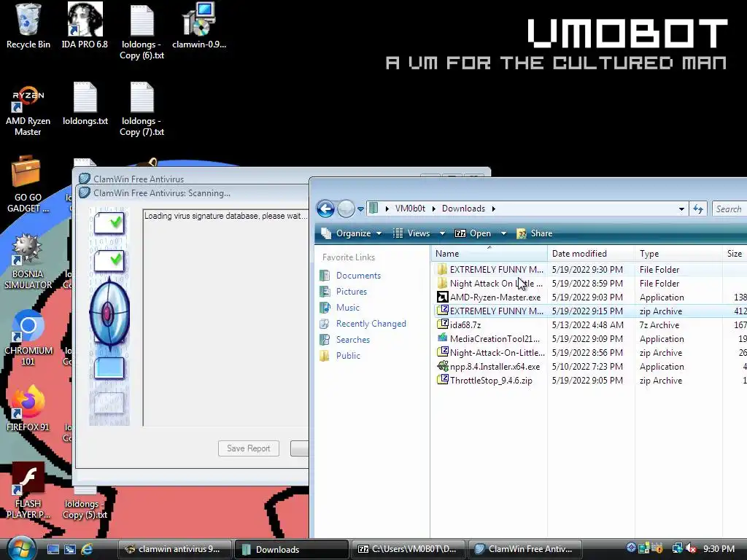
Task: Open AMD Ryzen Master desktop shortcut
Action: [28, 112]
